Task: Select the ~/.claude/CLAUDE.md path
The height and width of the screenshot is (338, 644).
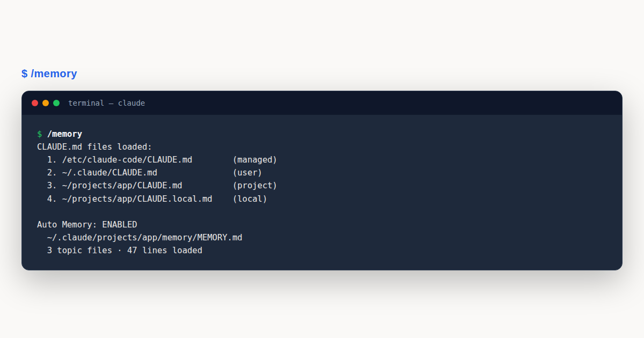Action: click(109, 173)
